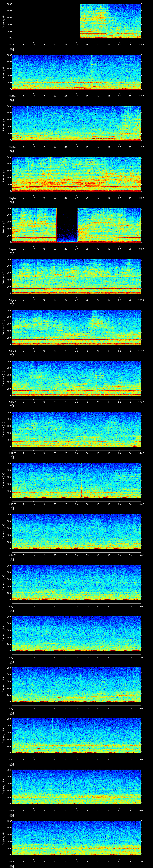The width and height of the screenshot is (153, 868).
Task: Select the spectrogram plot starting at 14:11:00
Action: click(x=77, y=378)
